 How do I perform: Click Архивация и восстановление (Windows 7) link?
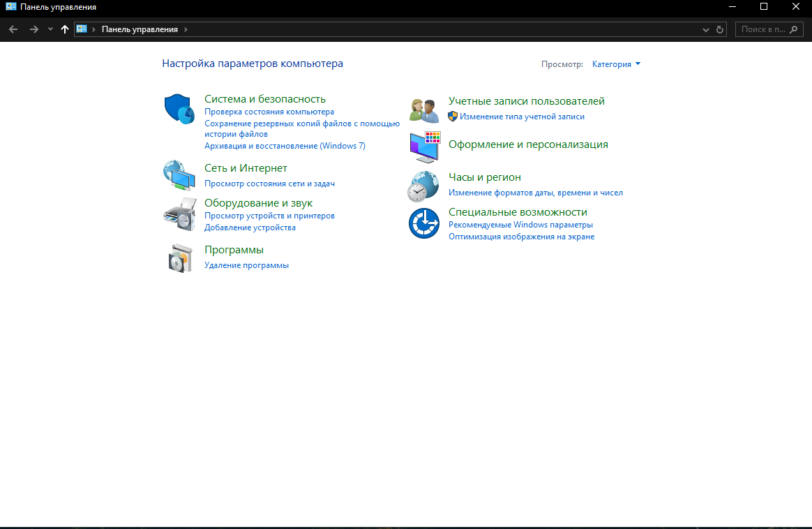[x=285, y=146]
